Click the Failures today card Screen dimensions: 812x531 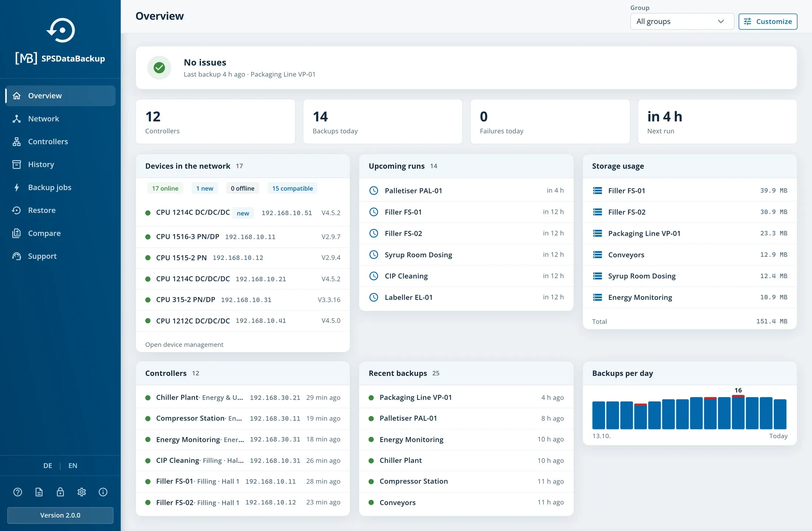(x=550, y=122)
